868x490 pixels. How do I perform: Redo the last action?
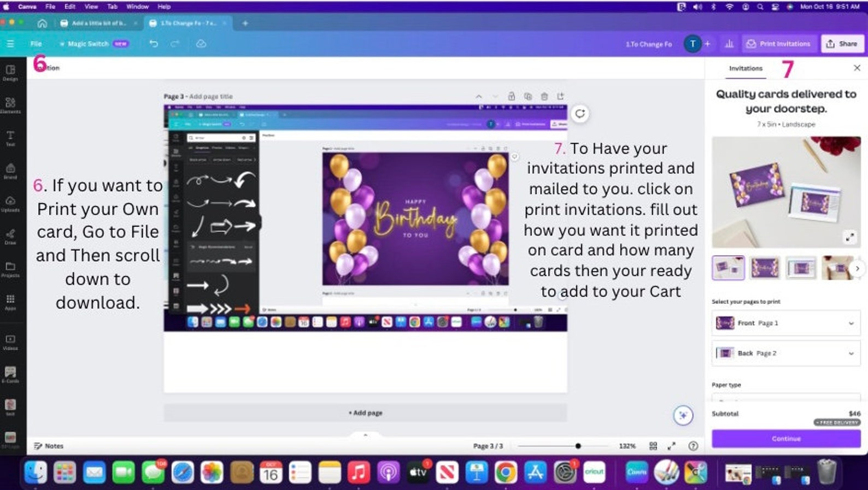coord(175,44)
